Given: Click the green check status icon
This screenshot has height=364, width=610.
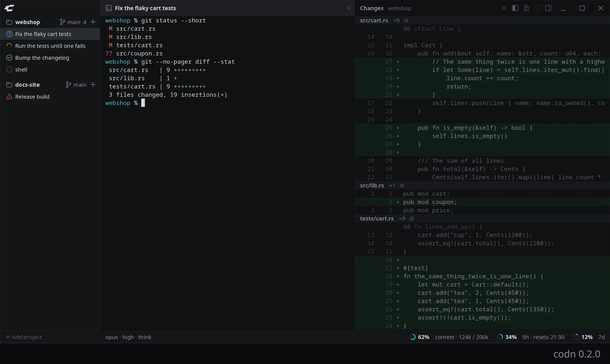Looking at the screenshot, I should pyautogui.click(x=9, y=58).
